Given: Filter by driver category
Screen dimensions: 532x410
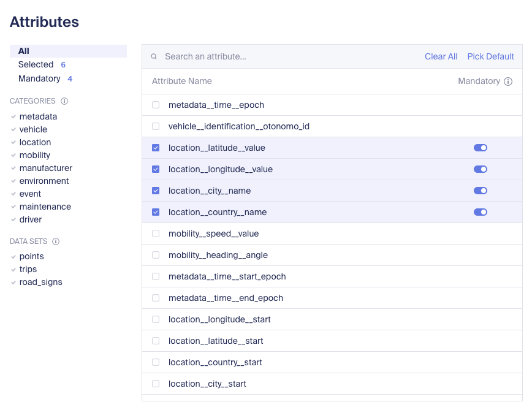Looking at the screenshot, I should tap(31, 220).
